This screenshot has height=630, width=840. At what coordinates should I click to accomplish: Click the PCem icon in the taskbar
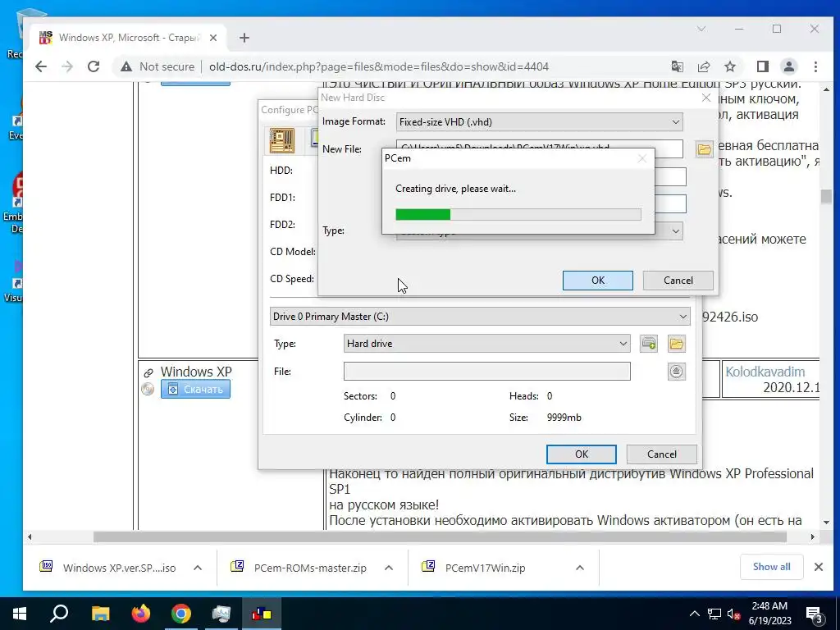point(262,614)
